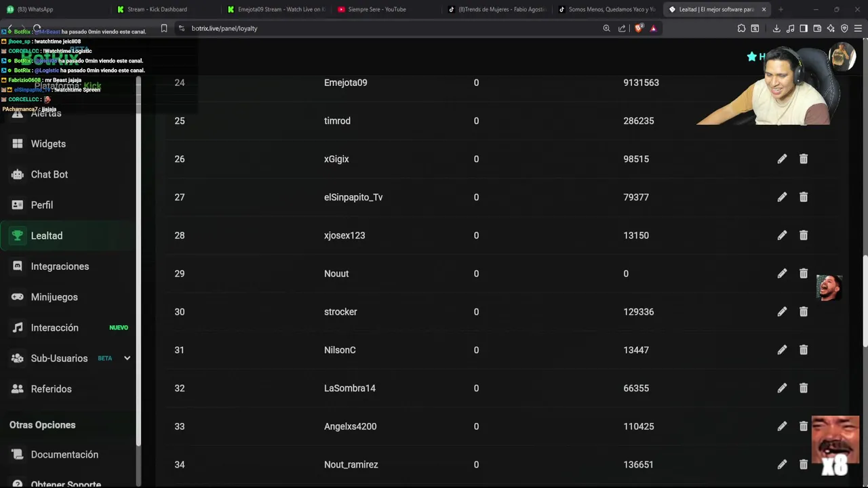This screenshot has height=488, width=868.
Task: Click username timrod in table
Action: [x=337, y=121]
